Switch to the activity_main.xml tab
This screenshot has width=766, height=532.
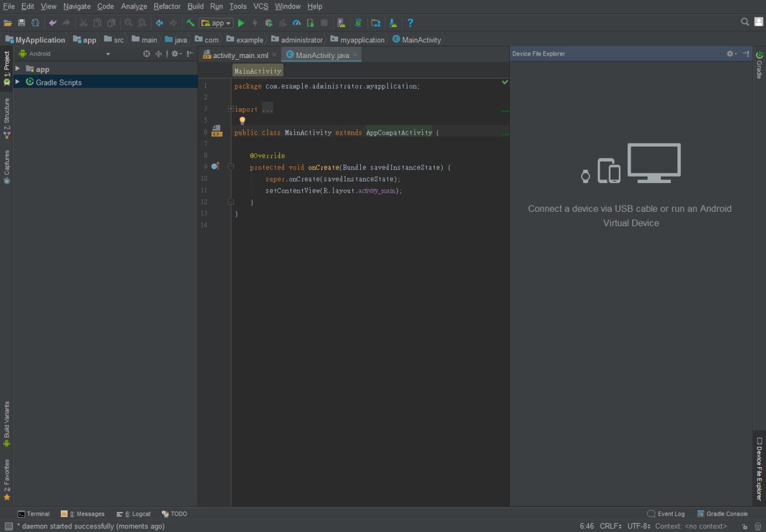tap(240, 55)
